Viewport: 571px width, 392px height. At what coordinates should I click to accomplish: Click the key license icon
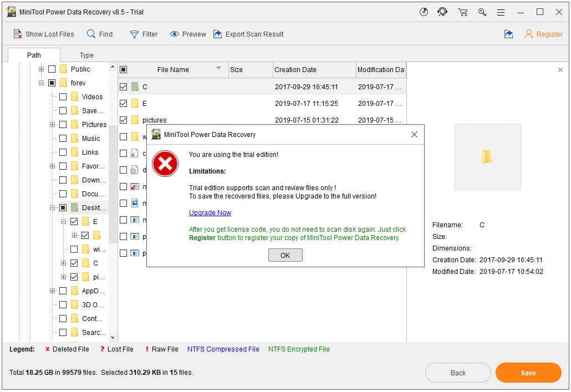coord(482,12)
